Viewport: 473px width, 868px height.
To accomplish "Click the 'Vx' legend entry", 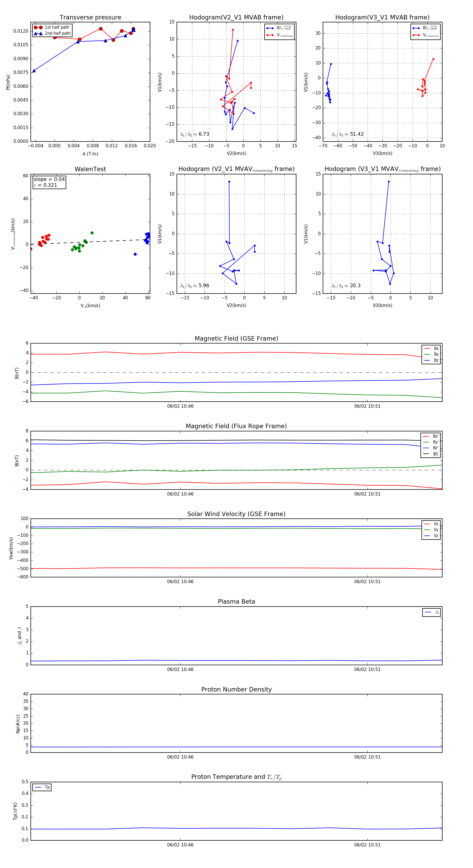I will 431,524.
